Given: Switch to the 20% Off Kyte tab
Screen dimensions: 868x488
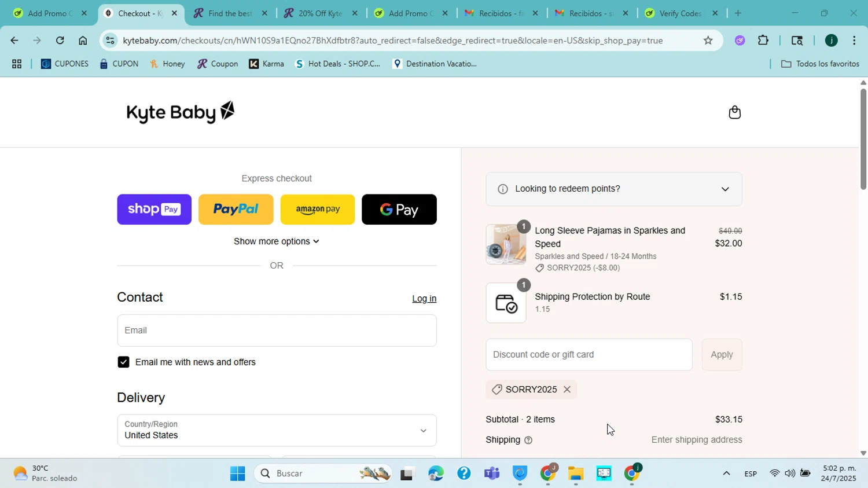Looking at the screenshot, I should (x=320, y=13).
